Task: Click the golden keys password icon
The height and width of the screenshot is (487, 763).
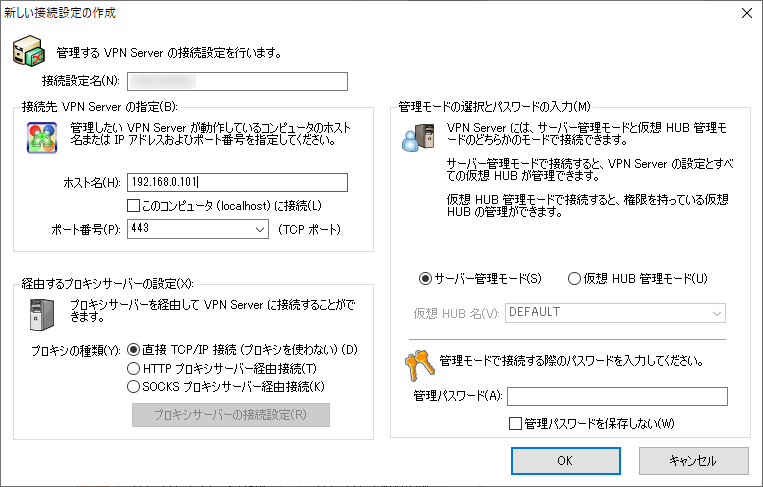Action: coord(419,365)
